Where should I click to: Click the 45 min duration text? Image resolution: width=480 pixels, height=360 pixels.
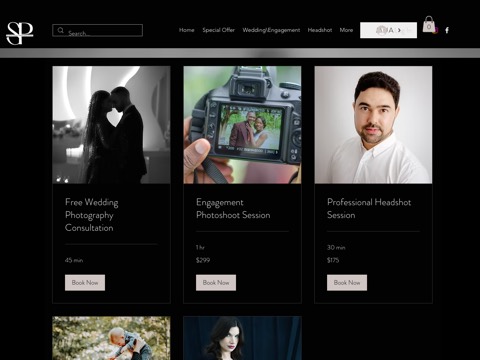74,260
